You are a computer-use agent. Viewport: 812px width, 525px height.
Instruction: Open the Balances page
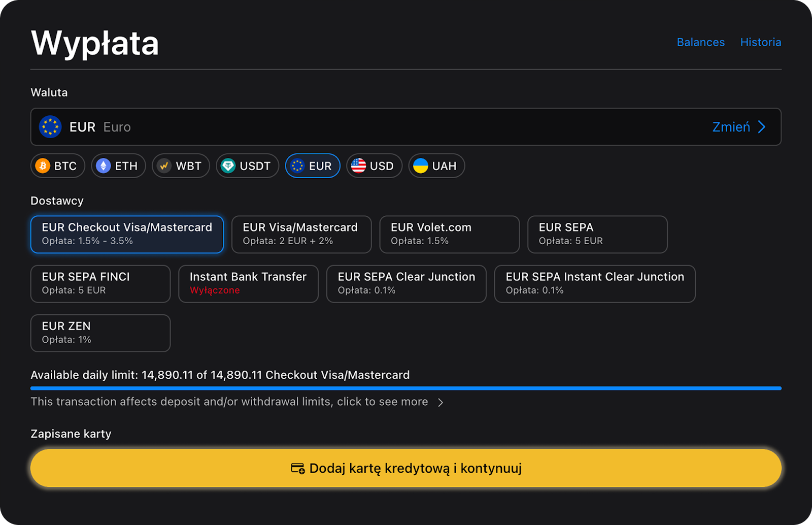pos(700,42)
